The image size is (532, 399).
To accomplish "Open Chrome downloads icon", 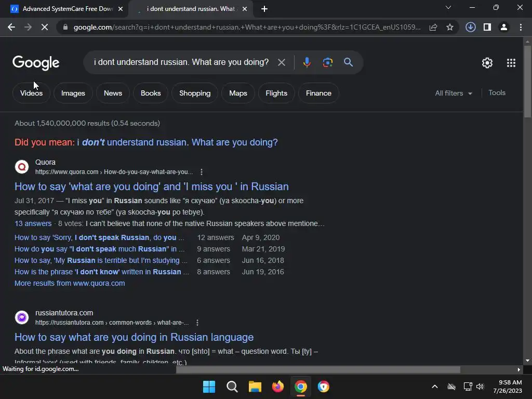I will [470, 27].
